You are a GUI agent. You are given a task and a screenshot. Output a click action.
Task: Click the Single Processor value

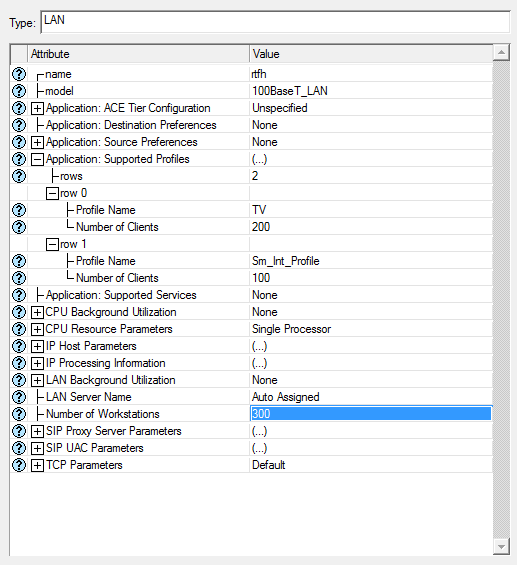click(371, 329)
